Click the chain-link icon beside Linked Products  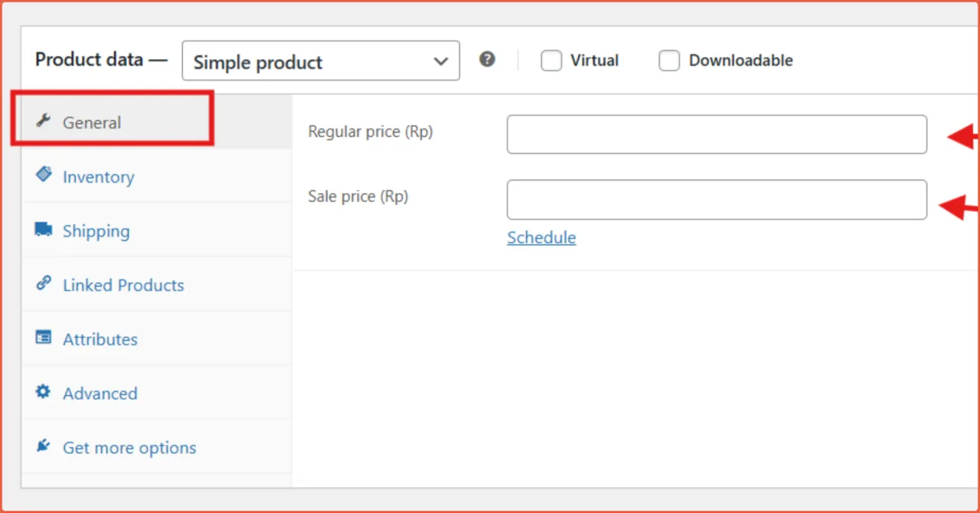(44, 284)
